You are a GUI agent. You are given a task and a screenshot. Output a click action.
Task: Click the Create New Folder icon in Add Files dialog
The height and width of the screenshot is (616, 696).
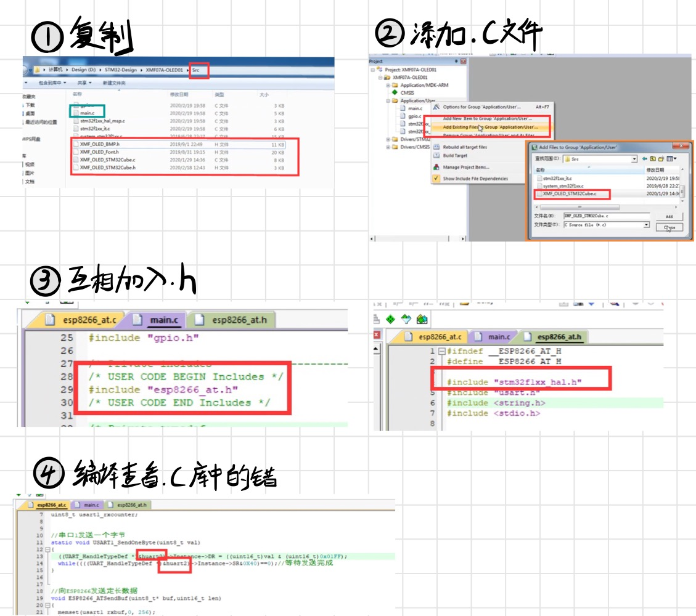[x=661, y=159]
